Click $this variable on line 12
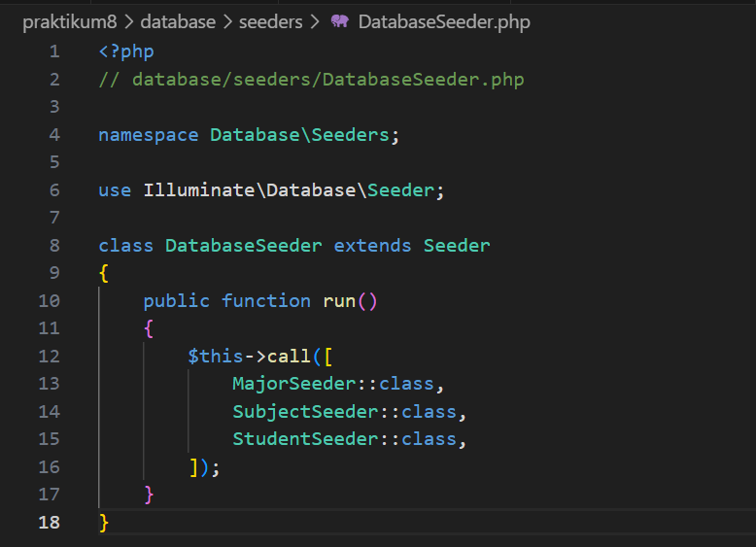This screenshot has height=547, width=756. pyautogui.click(x=216, y=357)
